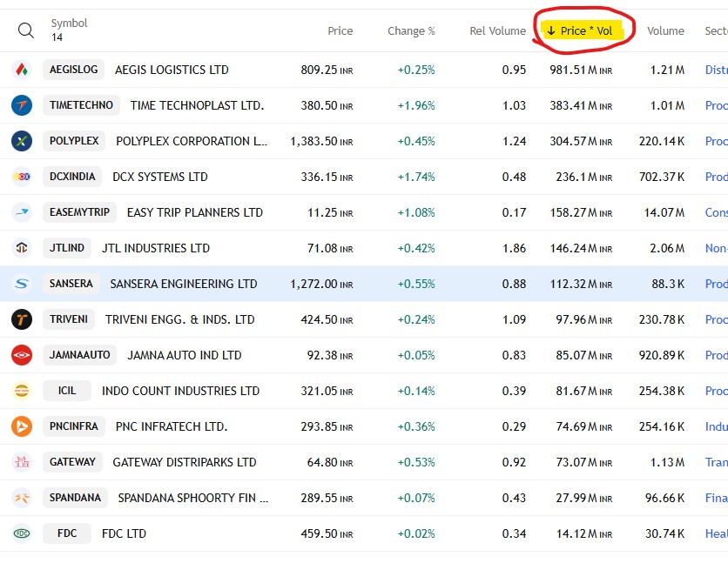Viewport: 728px width, 570px height.
Task: Open the Triveni logo icon
Action: click(x=22, y=319)
